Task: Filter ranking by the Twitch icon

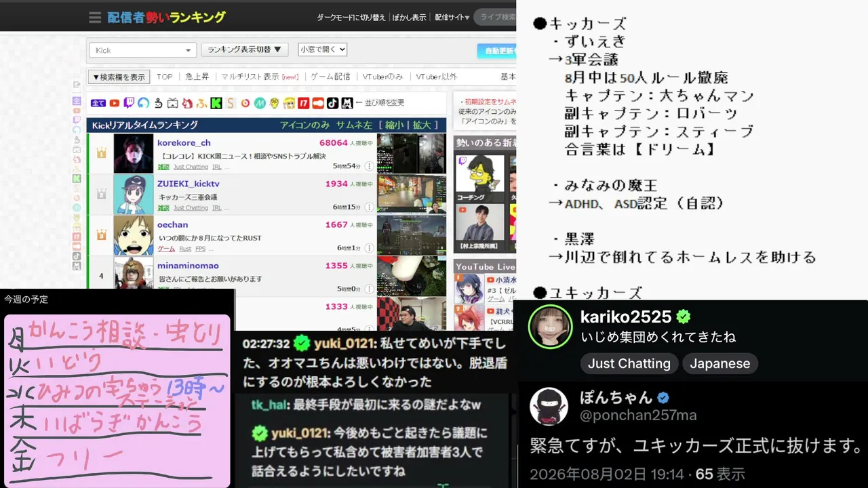Action: (x=129, y=103)
